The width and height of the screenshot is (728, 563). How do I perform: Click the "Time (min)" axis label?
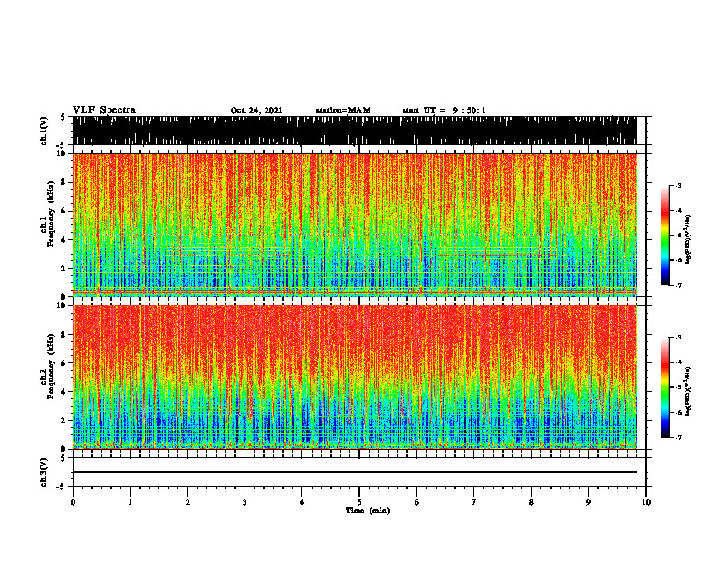click(368, 511)
